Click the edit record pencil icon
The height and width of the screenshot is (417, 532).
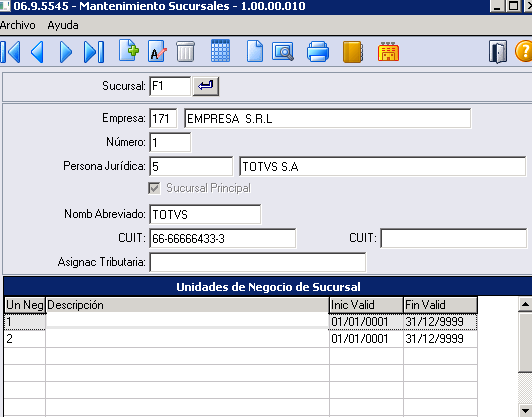pyautogui.click(x=157, y=52)
